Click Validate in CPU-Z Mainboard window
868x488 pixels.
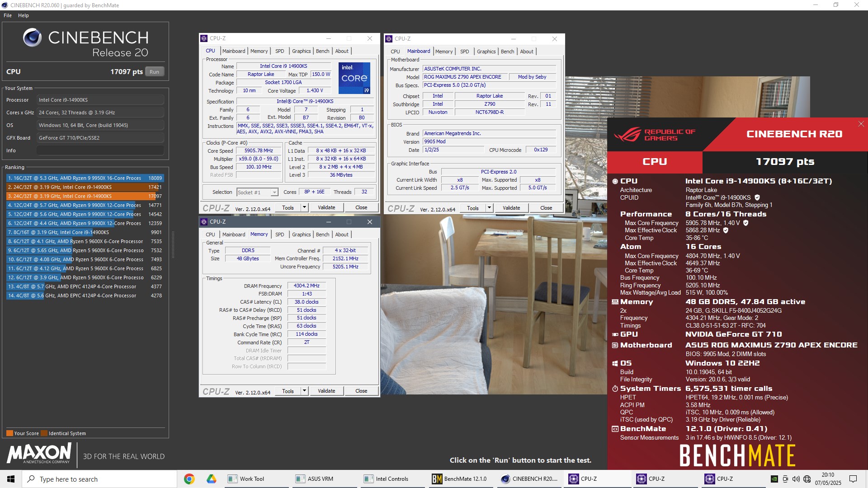pos(511,208)
